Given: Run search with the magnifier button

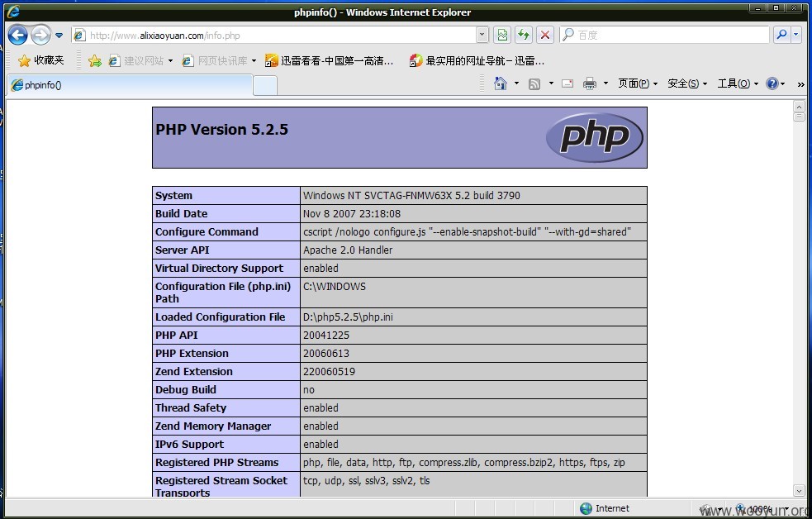Looking at the screenshot, I should tap(781, 36).
